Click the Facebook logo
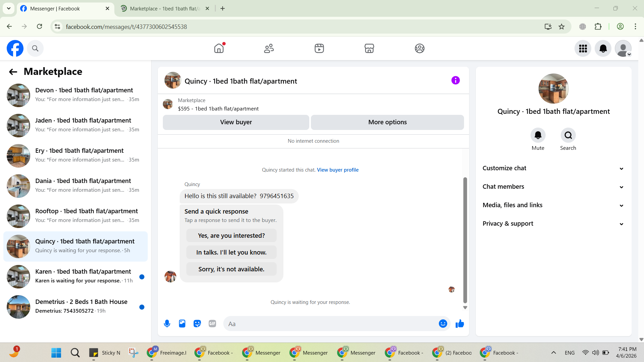This screenshot has width=644, height=362. point(15,48)
